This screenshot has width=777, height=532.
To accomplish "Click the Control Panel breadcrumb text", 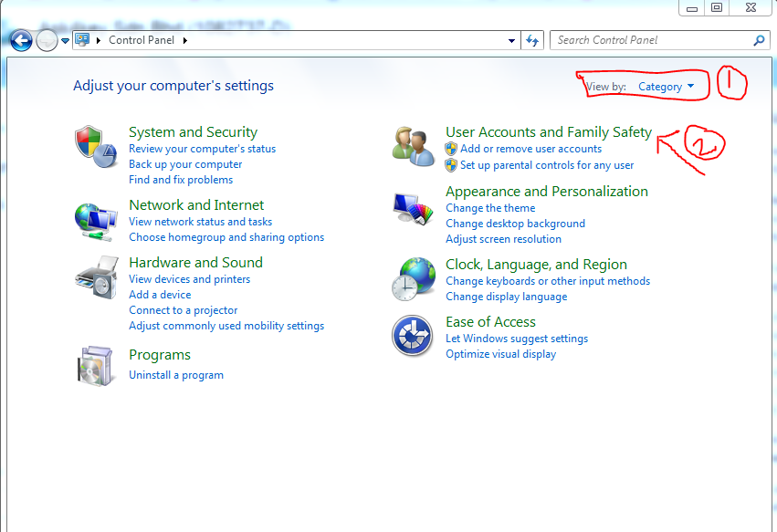I will point(142,40).
